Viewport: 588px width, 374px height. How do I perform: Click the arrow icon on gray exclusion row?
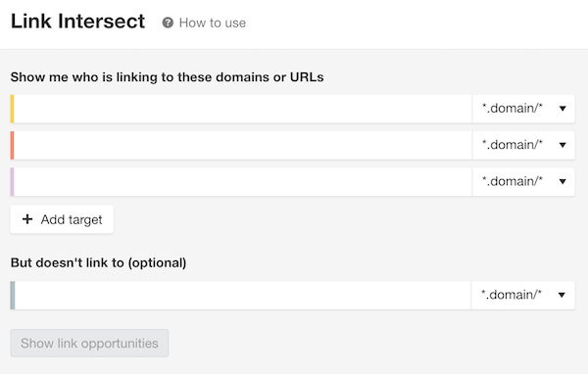point(562,296)
